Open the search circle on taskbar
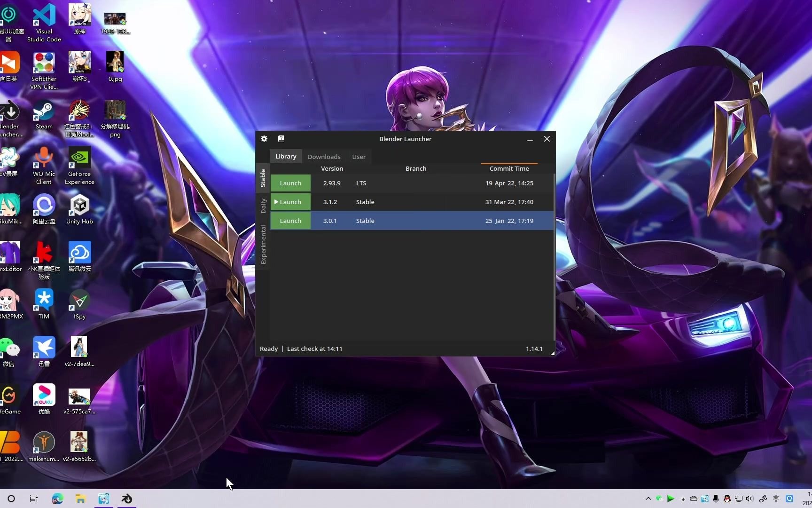This screenshot has width=812, height=508. (x=11, y=499)
